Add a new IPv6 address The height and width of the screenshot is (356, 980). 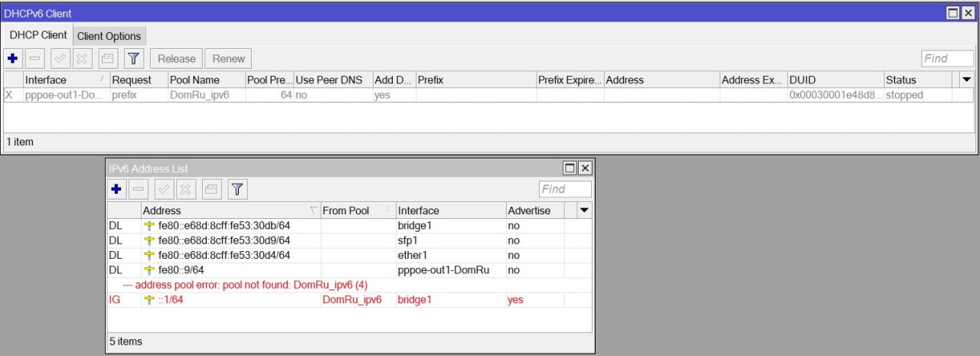coord(116,188)
